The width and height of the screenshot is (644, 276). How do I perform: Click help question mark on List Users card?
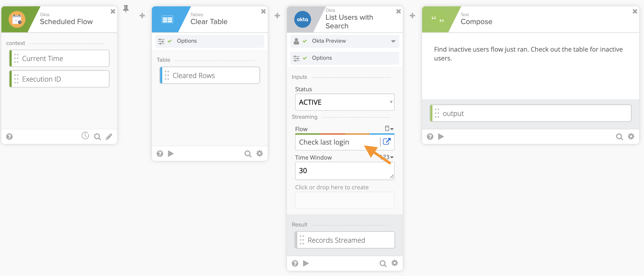pyautogui.click(x=295, y=263)
